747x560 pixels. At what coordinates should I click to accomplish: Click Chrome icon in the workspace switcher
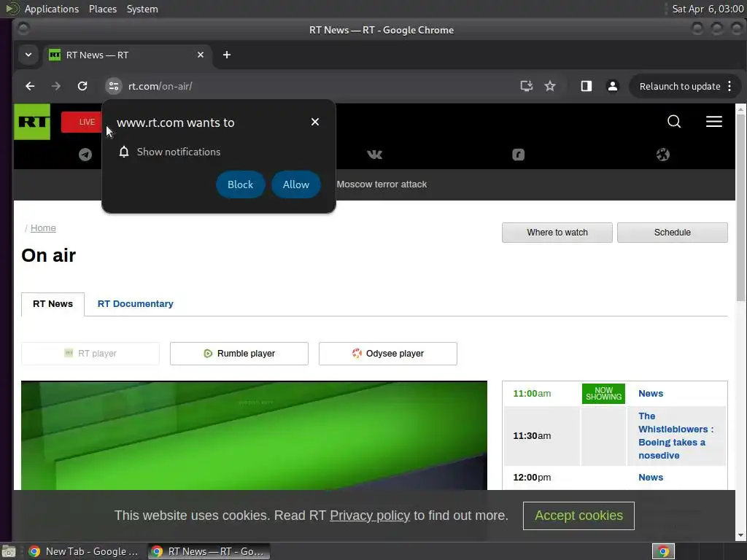pyautogui.click(x=662, y=551)
